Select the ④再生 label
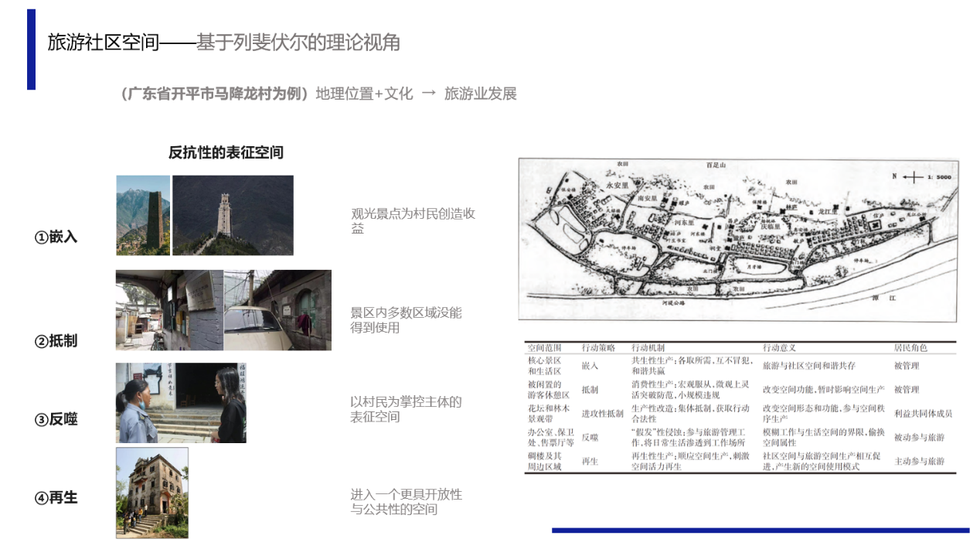The height and width of the screenshot is (546, 980). click(56, 498)
